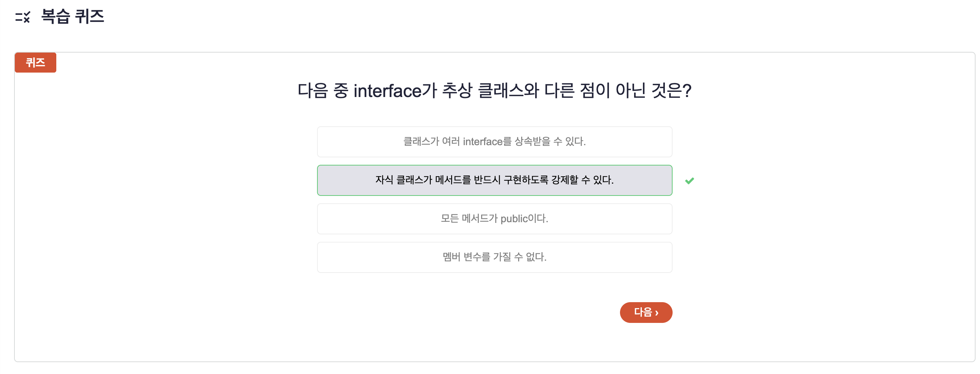Select answer 자식 클래스가 메서드를 반드시 구현하도록 강제할 수 있다
The image size is (980, 374).
click(x=494, y=180)
